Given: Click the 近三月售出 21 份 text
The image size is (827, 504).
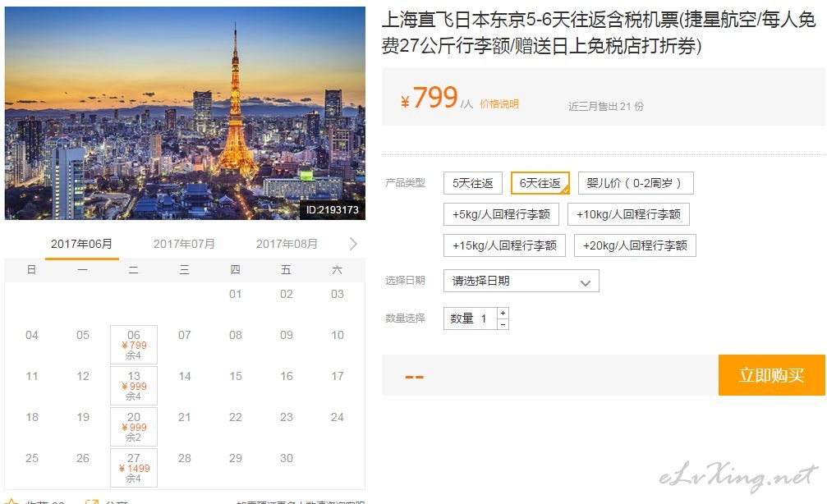Looking at the screenshot, I should (x=606, y=106).
